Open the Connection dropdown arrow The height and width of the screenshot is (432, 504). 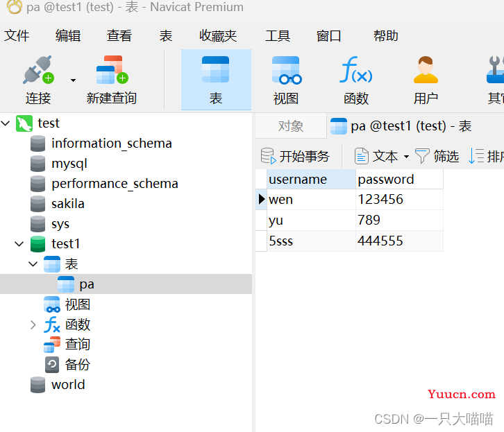[x=74, y=80]
